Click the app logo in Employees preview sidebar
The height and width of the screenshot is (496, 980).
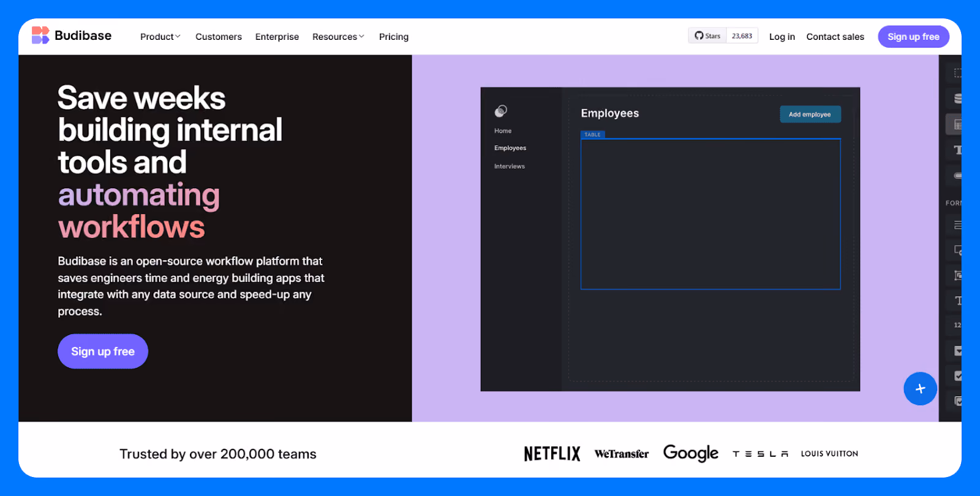(501, 111)
